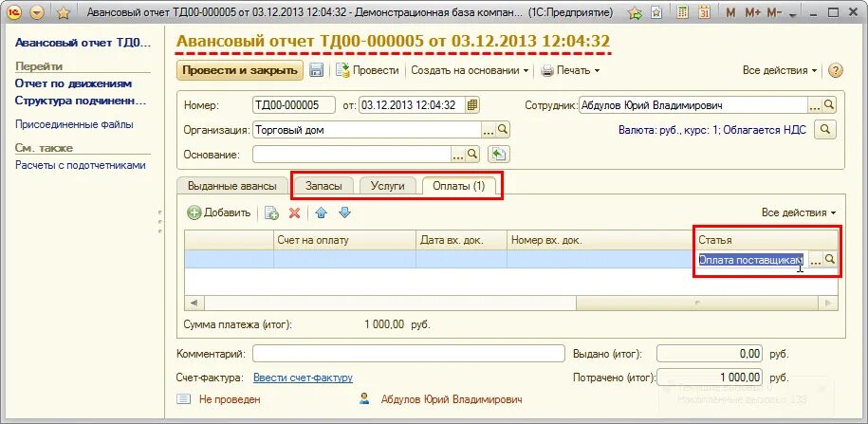The image size is (868, 424).
Task: Click 'Статья' column header
Action: point(766,240)
